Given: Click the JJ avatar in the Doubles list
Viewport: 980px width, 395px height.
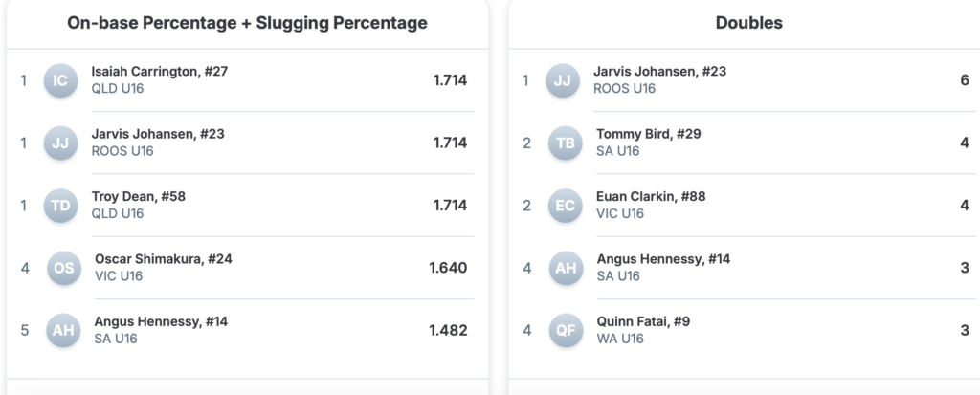Looking at the screenshot, I should click(563, 80).
